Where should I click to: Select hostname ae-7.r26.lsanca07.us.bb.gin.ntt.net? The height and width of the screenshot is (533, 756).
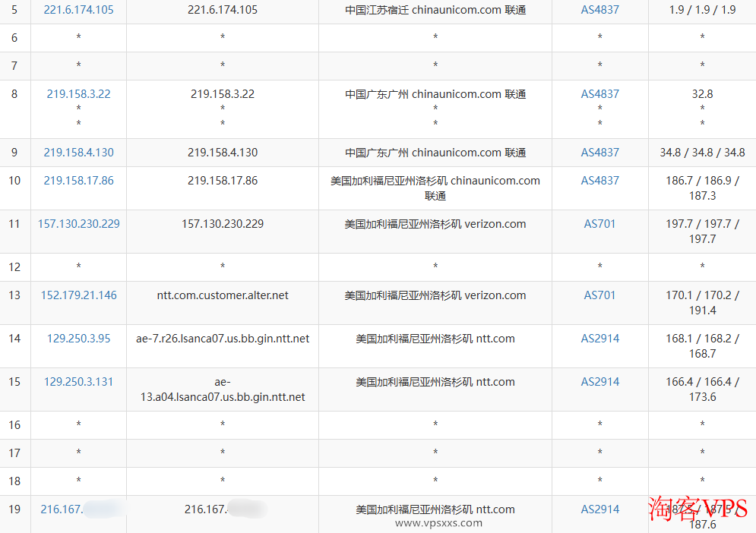[x=223, y=339]
